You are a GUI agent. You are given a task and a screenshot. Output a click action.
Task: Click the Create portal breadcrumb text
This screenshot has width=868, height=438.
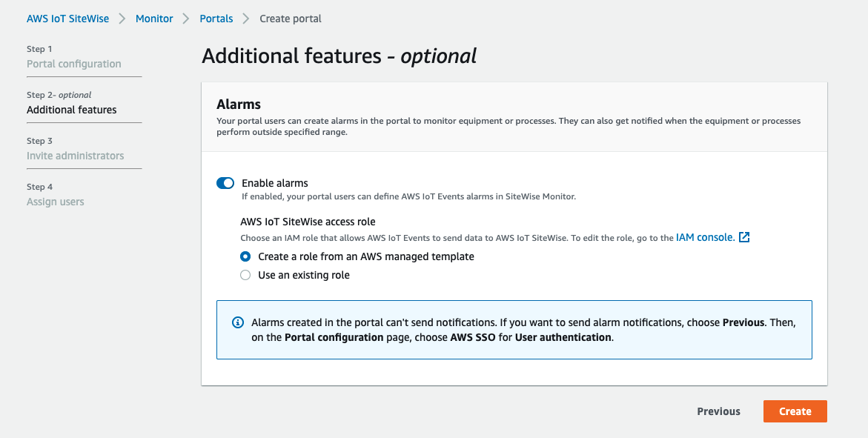[291, 19]
